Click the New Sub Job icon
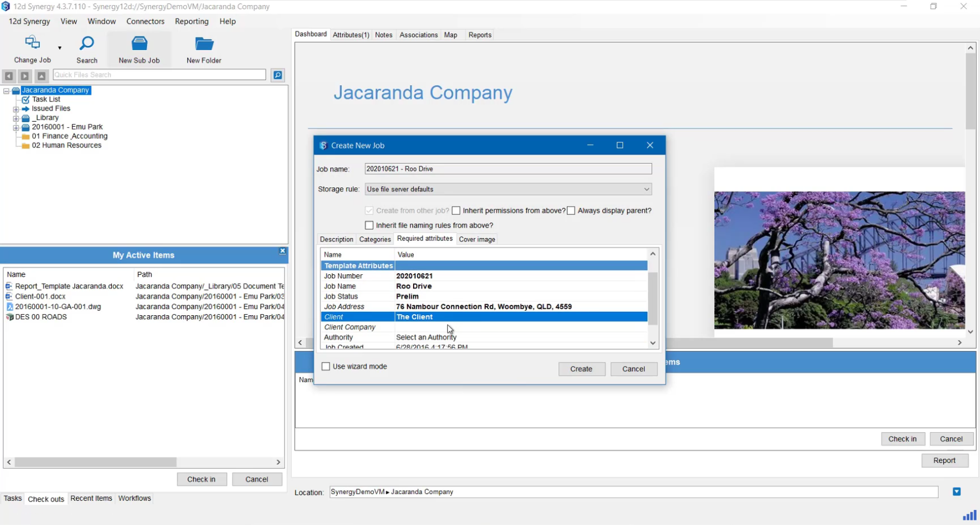 click(x=139, y=43)
